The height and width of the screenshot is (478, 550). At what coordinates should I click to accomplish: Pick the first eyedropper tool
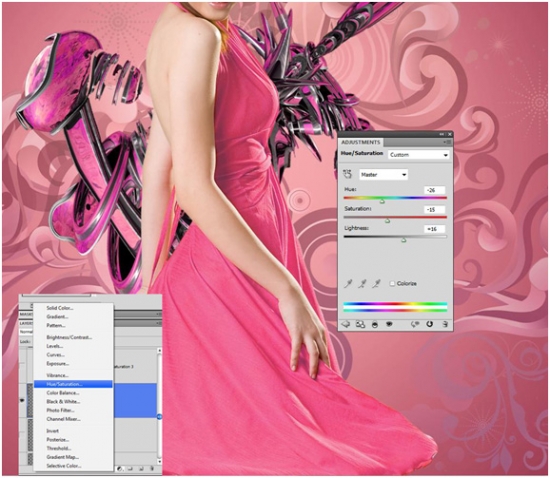pos(348,283)
